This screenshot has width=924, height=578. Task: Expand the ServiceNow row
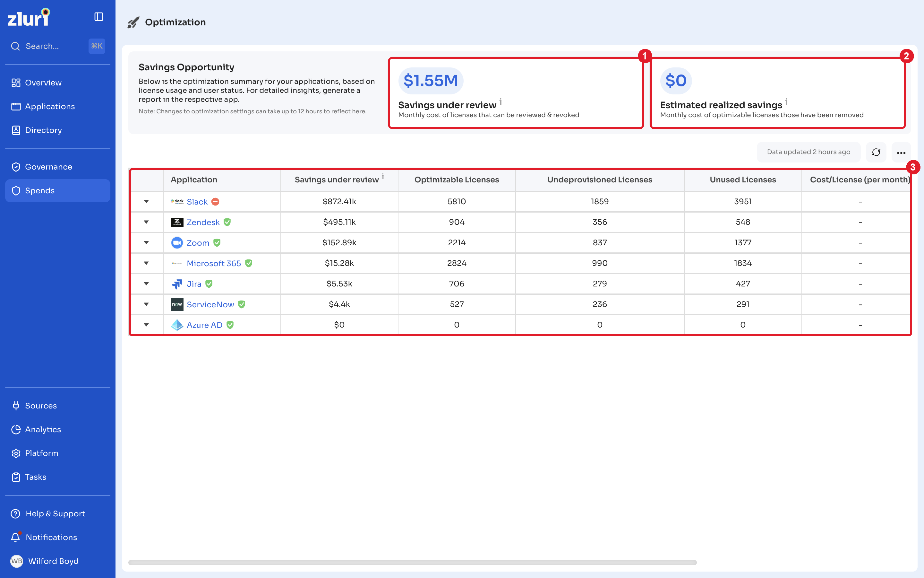[146, 304]
